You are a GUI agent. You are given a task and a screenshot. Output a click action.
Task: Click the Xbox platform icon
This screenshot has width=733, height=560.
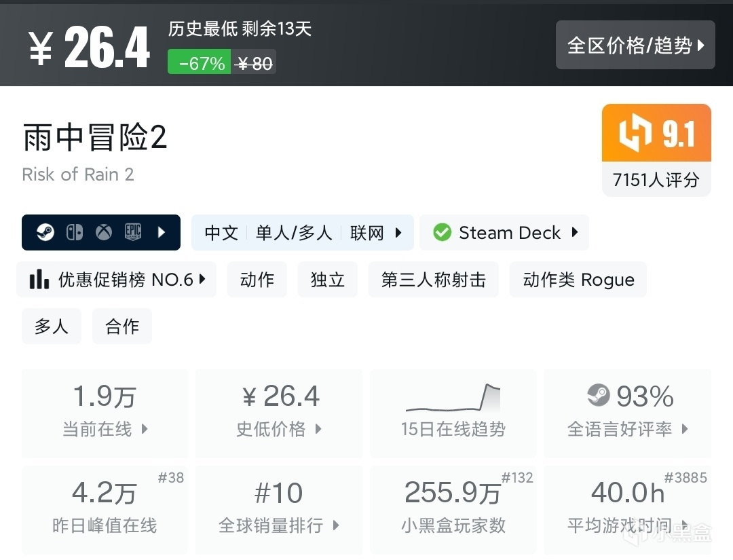click(103, 233)
